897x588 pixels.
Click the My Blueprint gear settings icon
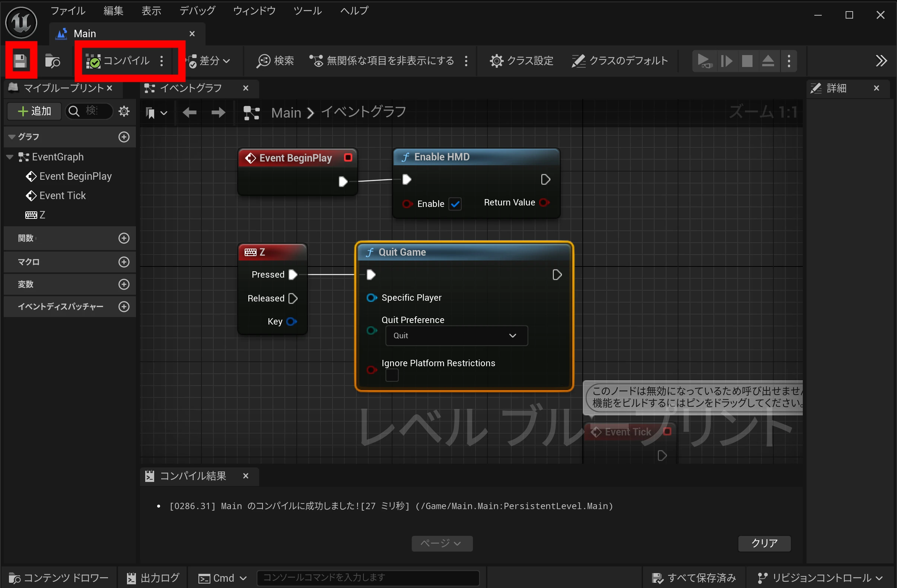(124, 111)
